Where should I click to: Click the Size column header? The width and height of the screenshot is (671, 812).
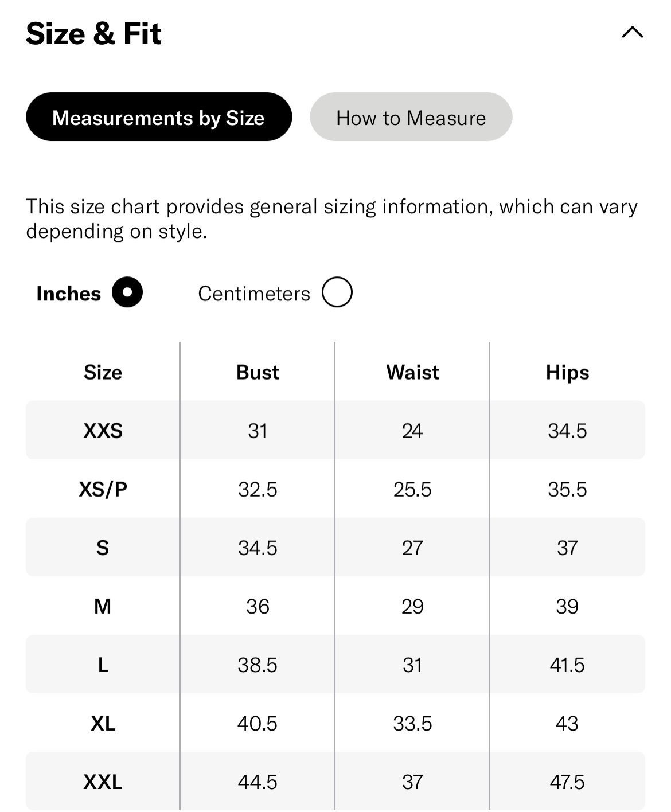[x=103, y=372]
